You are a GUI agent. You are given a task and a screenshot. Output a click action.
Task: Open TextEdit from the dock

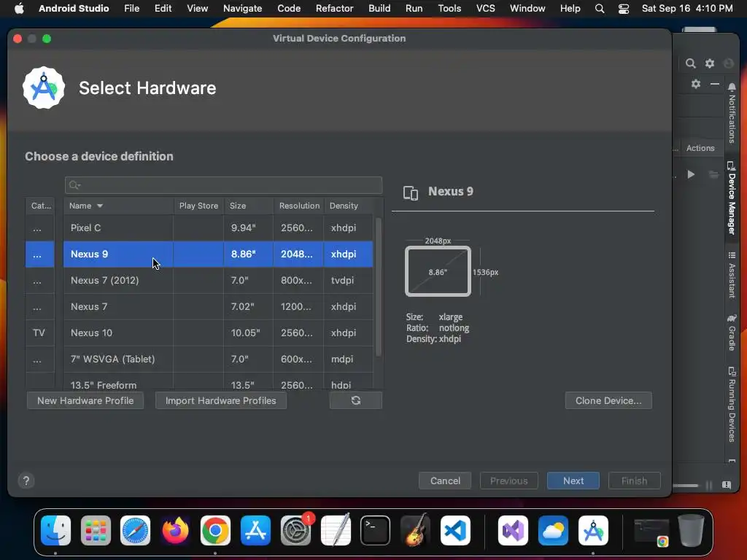(336, 531)
